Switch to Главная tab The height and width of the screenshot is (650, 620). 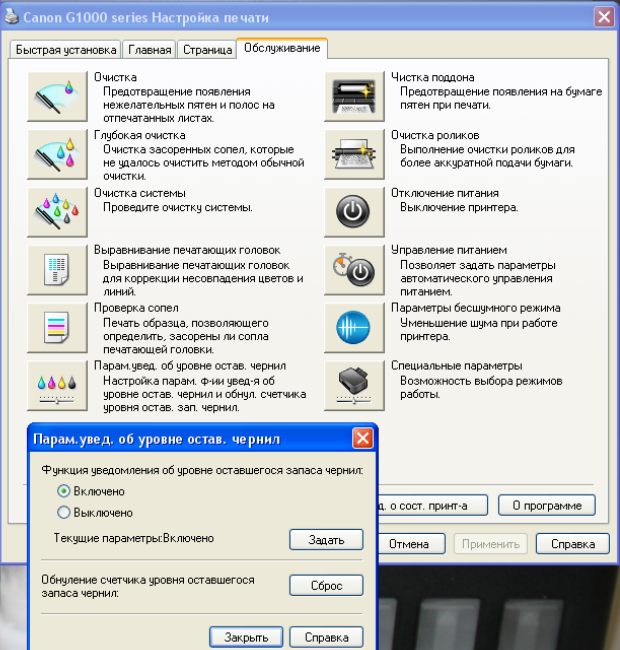(x=150, y=50)
